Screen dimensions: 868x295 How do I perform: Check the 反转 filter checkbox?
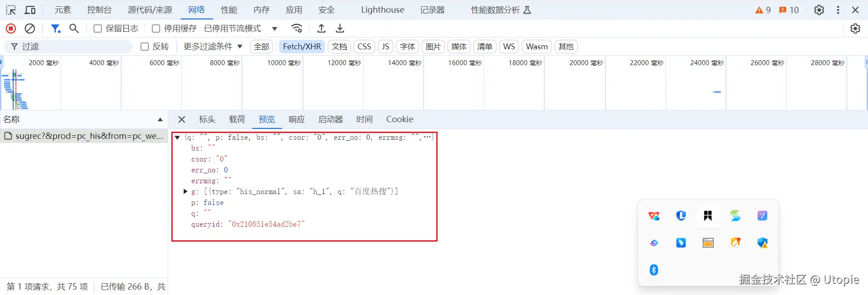pyautogui.click(x=145, y=47)
